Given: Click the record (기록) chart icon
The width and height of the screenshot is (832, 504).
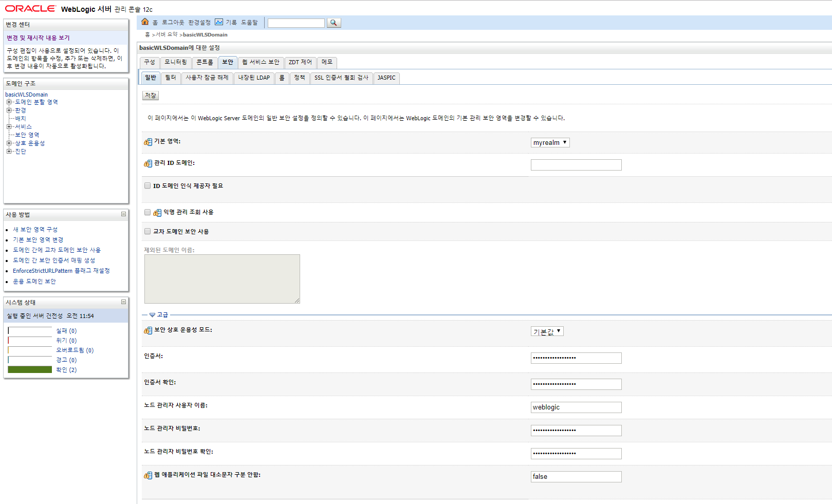Looking at the screenshot, I should [x=219, y=22].
